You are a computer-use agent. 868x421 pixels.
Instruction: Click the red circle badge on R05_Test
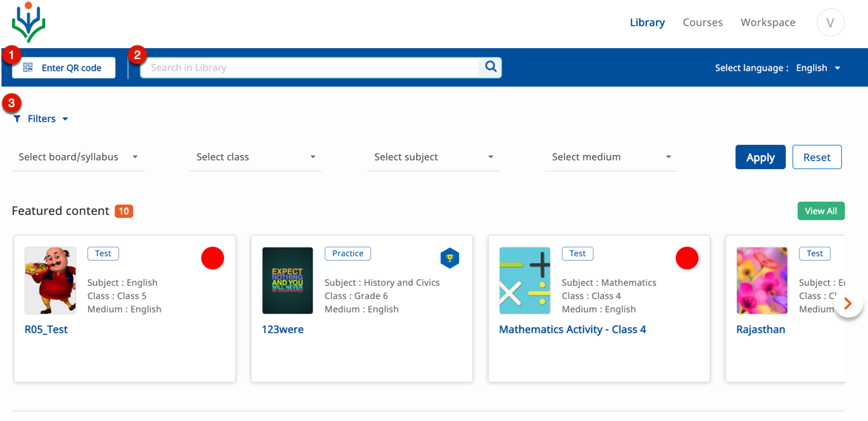click(212, 259)
